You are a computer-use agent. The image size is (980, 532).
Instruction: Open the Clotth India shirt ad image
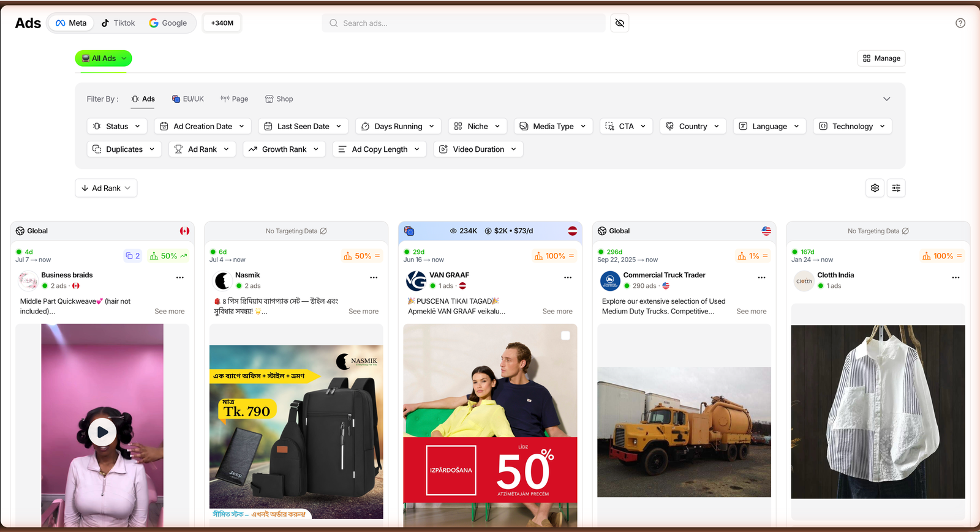(878, 411)
